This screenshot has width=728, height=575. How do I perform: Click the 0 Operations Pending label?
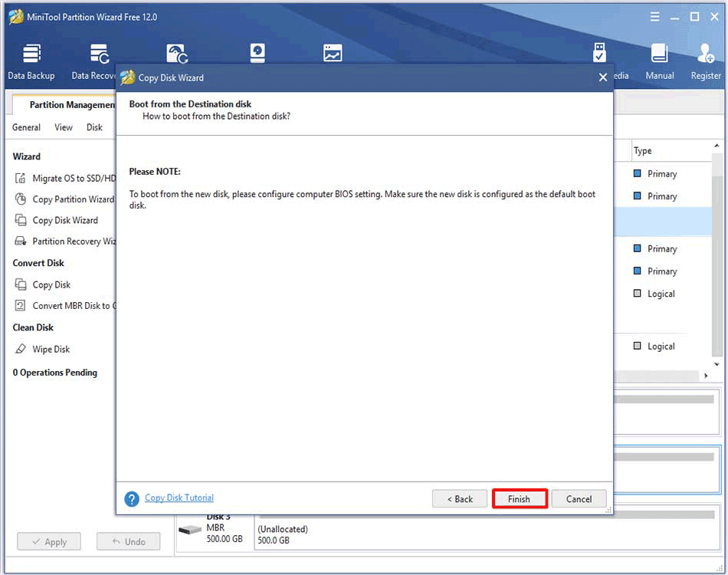(55, 373)
